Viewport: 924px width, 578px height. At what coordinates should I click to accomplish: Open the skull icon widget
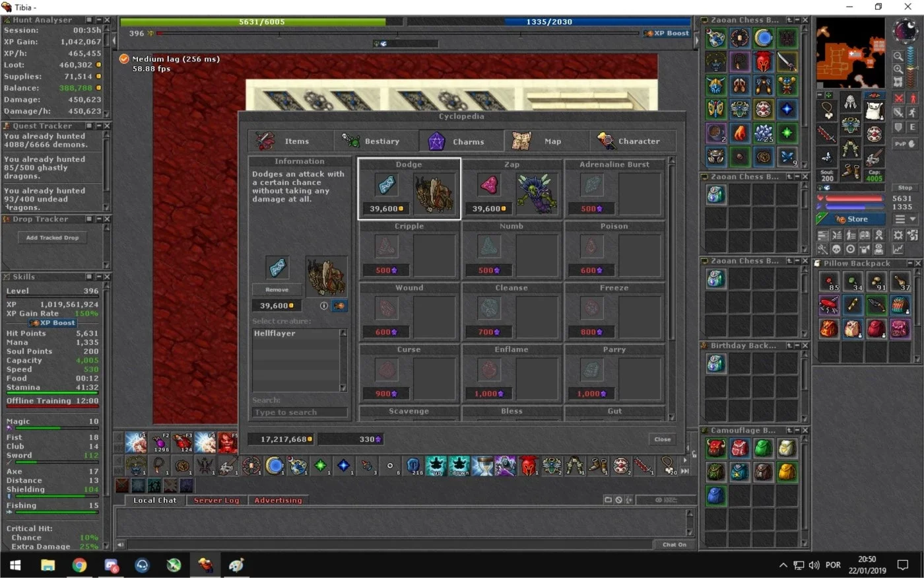(x=836, y=249)
